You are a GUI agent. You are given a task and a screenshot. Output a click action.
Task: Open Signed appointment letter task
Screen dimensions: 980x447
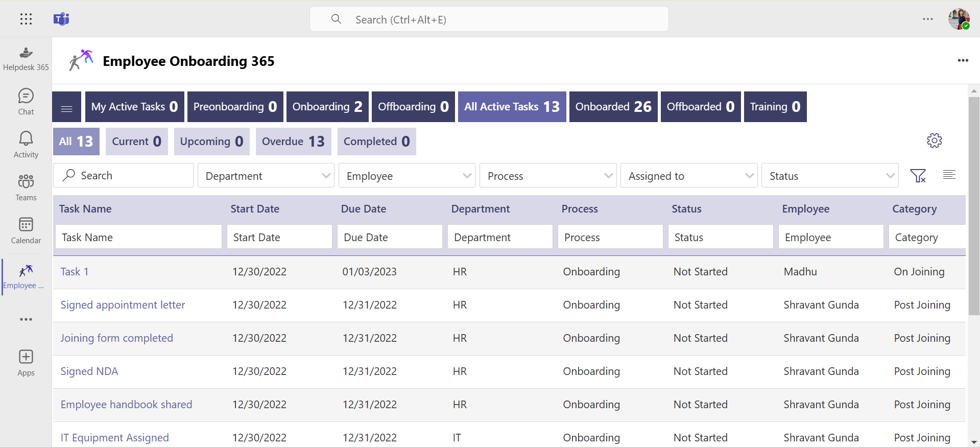(123, 305)
